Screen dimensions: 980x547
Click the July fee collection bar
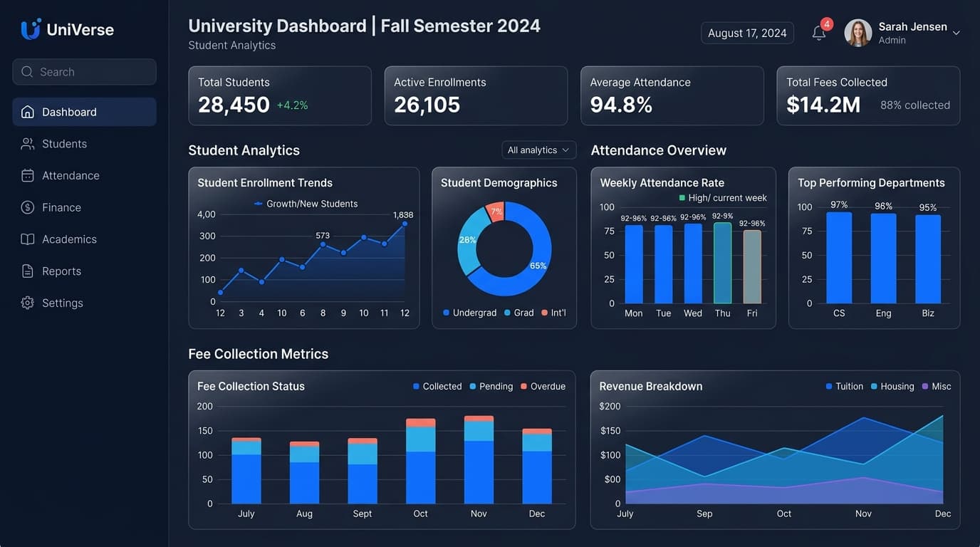(246, 471)
